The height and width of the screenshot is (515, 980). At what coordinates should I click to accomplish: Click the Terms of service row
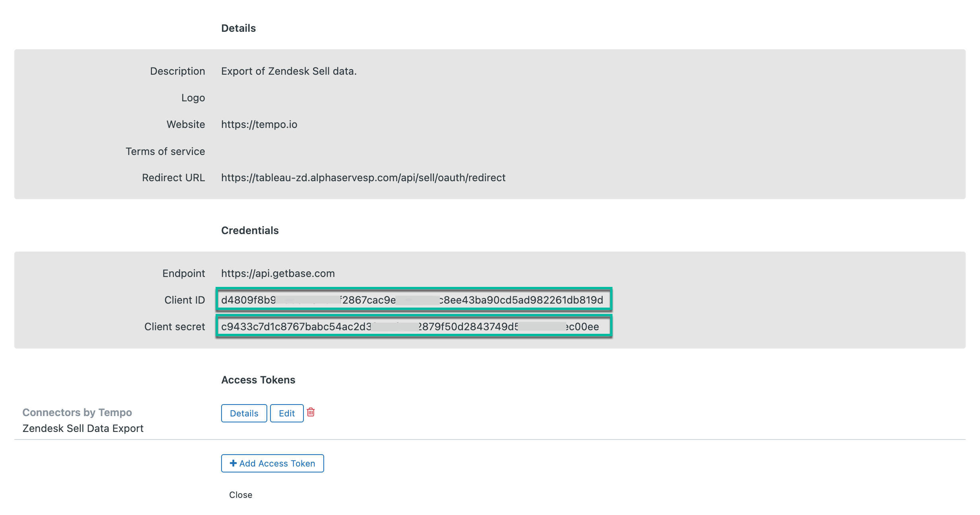pos(165,151)
